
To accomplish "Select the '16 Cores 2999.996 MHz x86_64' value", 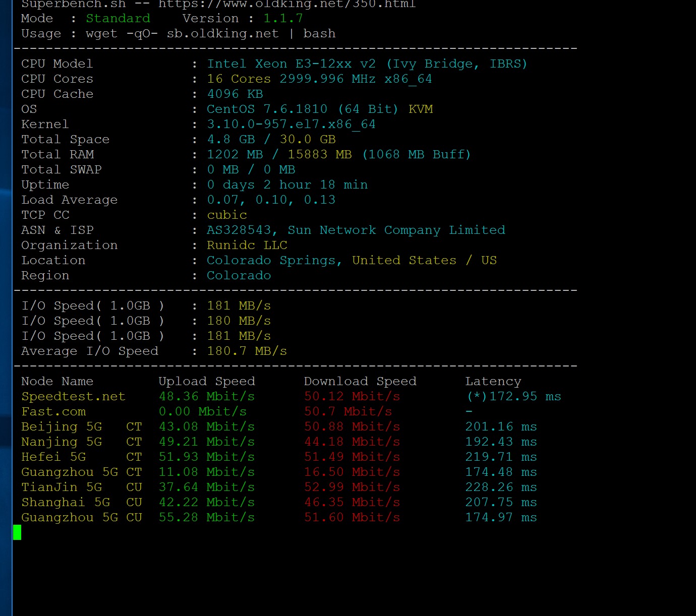I will click(x=320, y=79).
